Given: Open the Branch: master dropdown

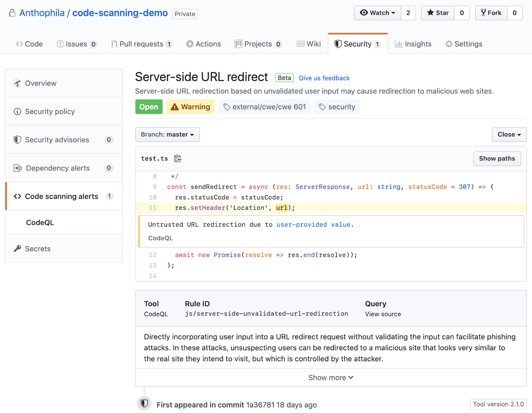Looking at the screenshot, I should pyautogui.click(x=167, y=134).
